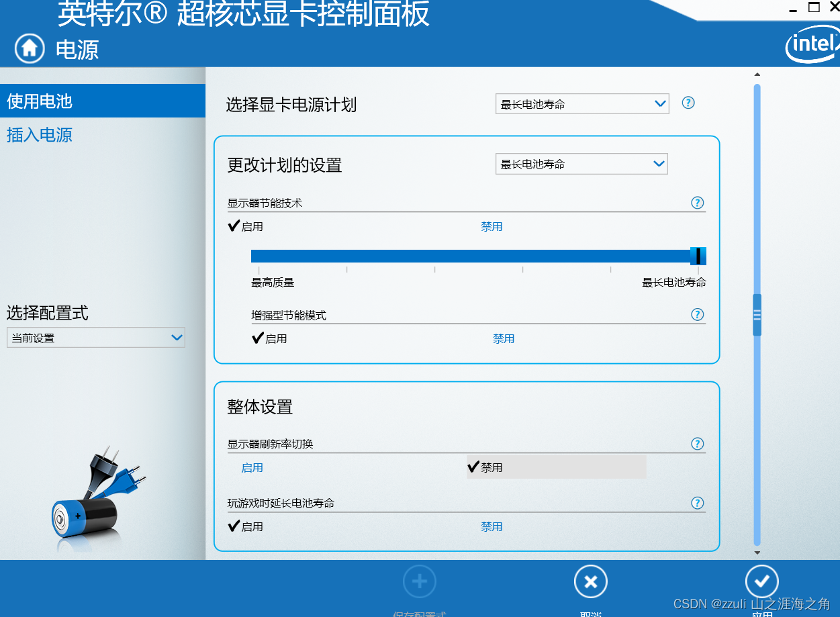Click the save profile plus icon
The image size is (840, 617).
420,581
